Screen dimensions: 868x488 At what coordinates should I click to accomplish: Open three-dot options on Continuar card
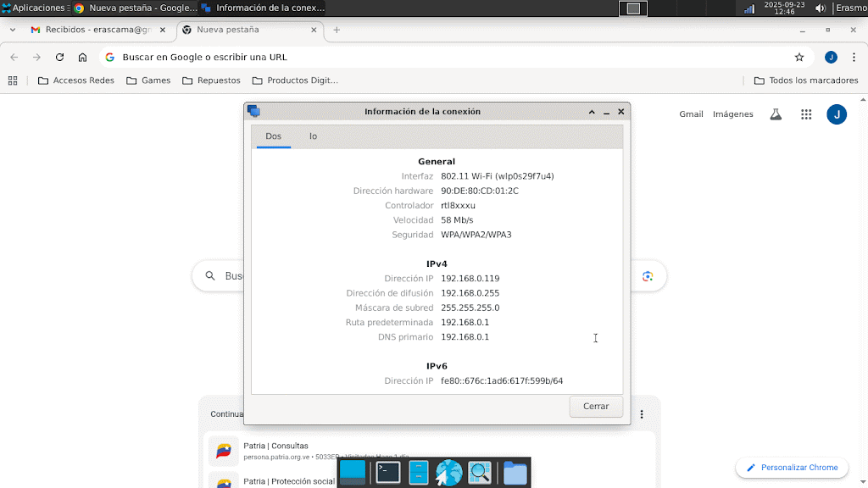(642, 414)
